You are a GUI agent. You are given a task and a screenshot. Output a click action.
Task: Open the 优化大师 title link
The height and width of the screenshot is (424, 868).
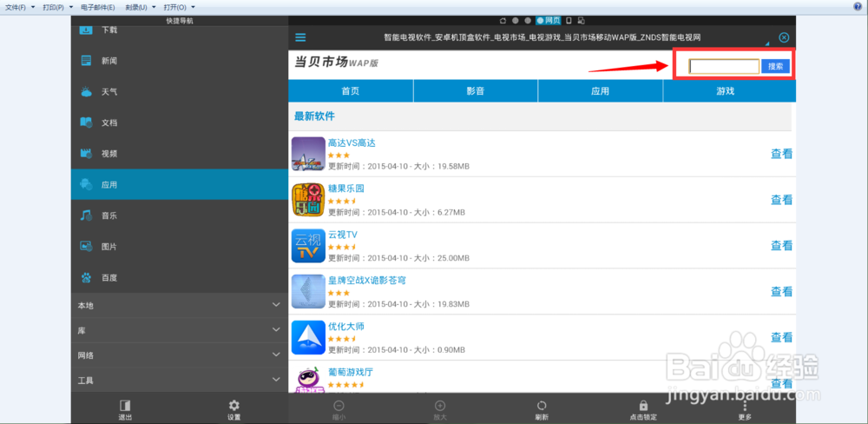pyautogui.click(x=346, y=327)
